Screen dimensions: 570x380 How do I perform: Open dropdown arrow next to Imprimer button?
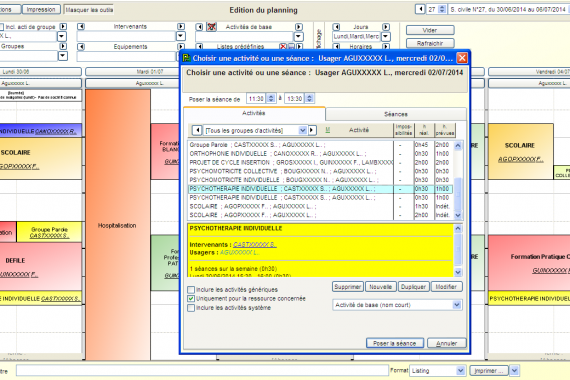pyautogui.click(x=514, y=371)
